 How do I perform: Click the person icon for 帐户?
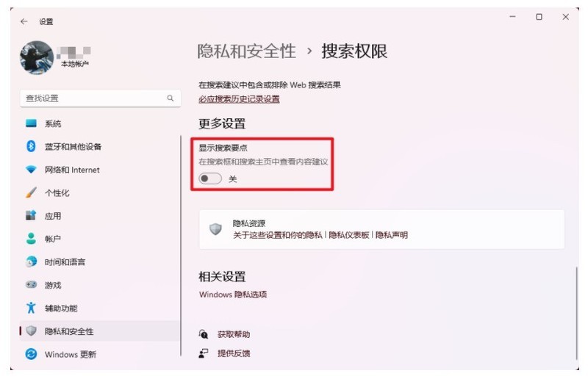31,239
